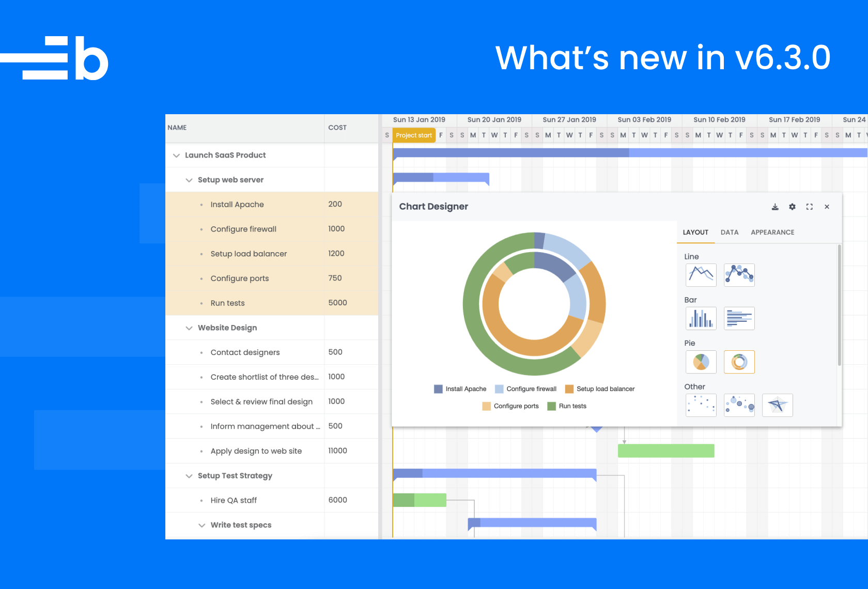The width and height of the screenshot is (868, 589).
Task: Select Select & review final design row
Action: pos(272,402)
